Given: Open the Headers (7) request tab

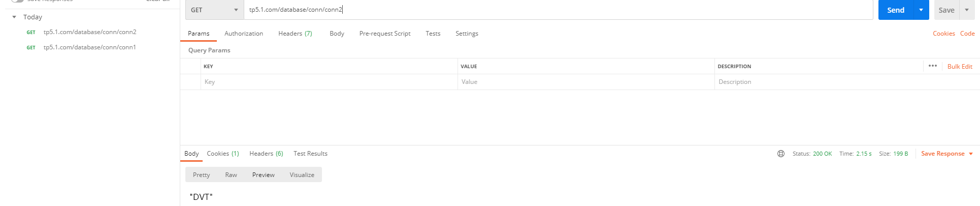Looking at the screenshot, I should tap(295, 34).
